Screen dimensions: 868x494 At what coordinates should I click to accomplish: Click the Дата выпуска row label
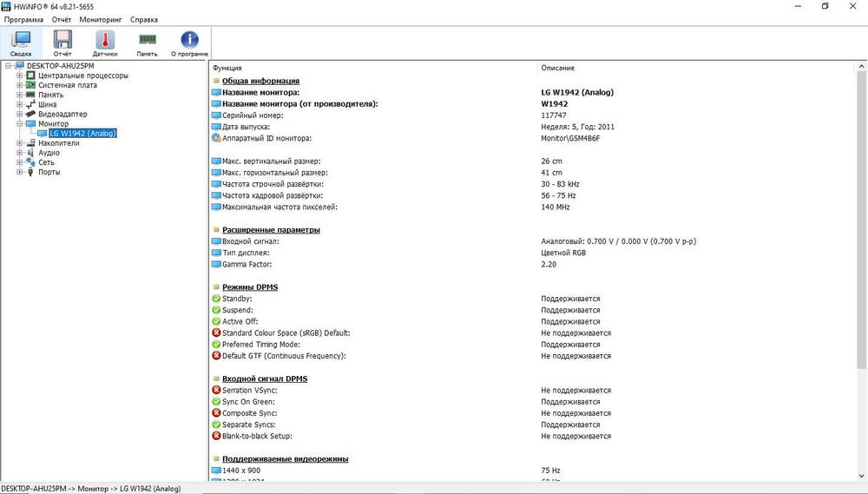point(246,127)
